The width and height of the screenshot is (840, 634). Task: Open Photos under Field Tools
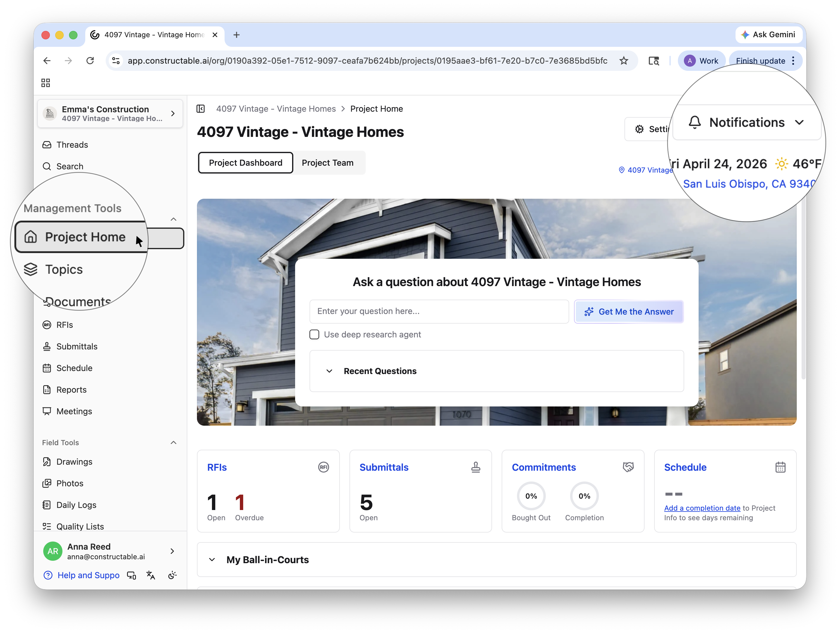(110, 484)
